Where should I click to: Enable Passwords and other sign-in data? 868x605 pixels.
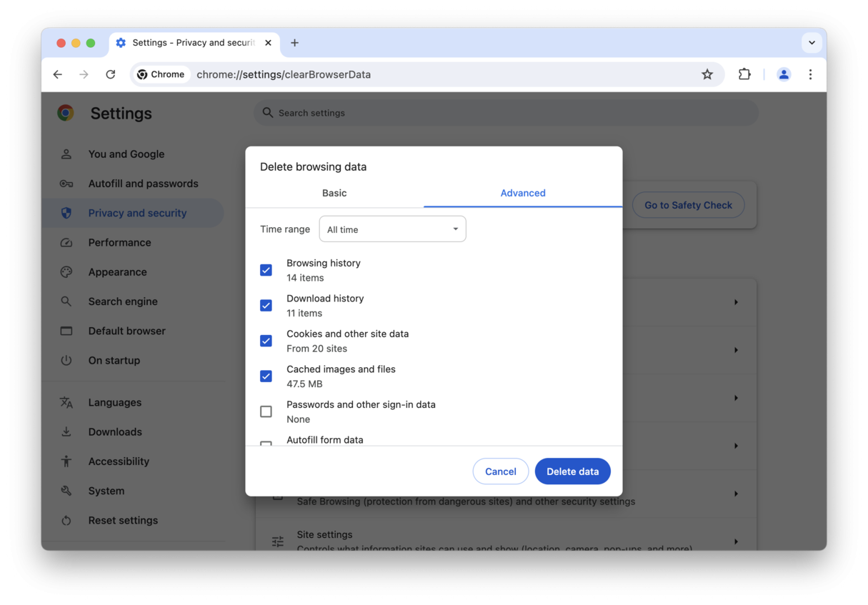point(266,411)
